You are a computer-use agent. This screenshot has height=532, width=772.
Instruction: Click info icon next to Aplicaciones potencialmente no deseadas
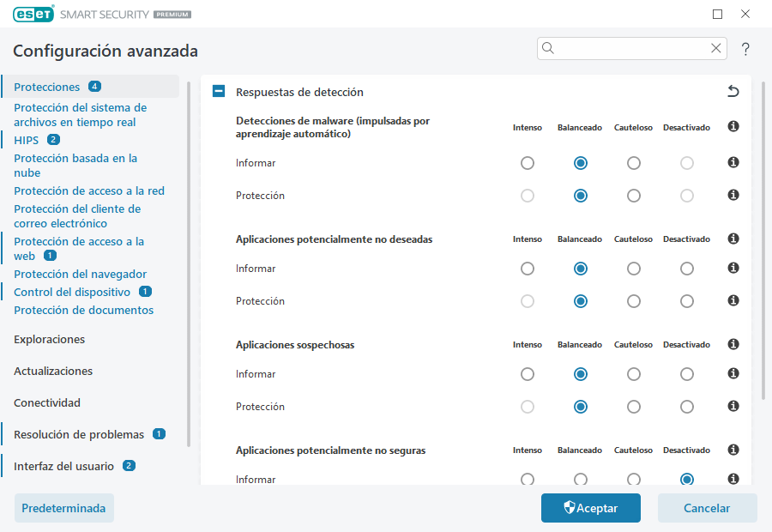733,239
